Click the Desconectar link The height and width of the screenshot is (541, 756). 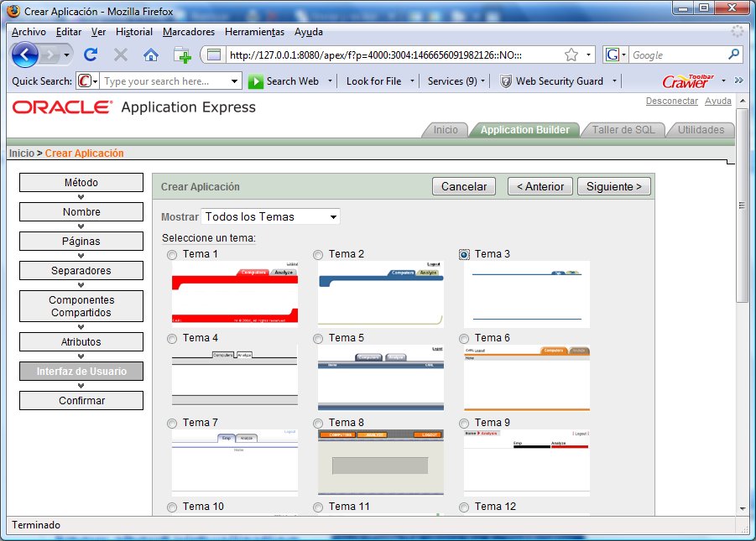tap(671, 101)
